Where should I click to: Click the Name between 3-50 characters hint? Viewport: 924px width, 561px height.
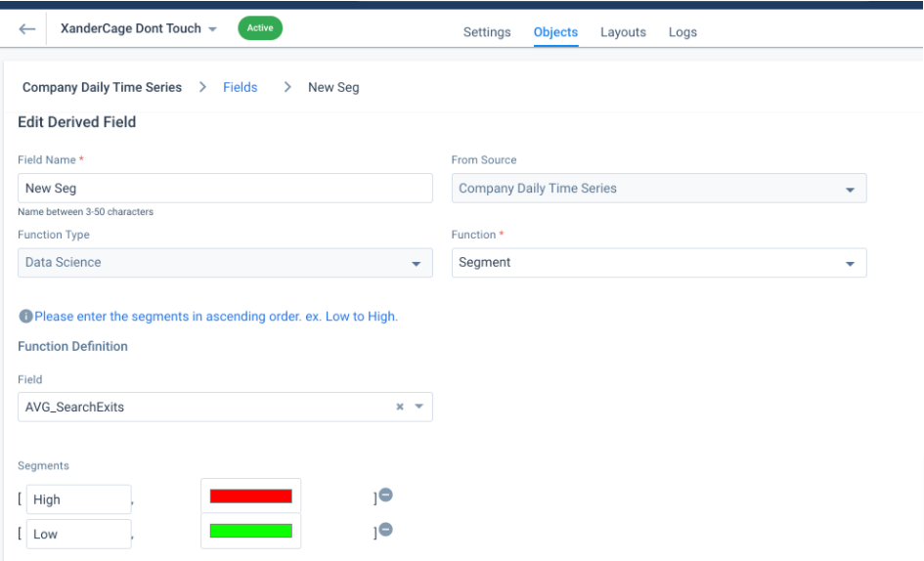coord(85,211)
